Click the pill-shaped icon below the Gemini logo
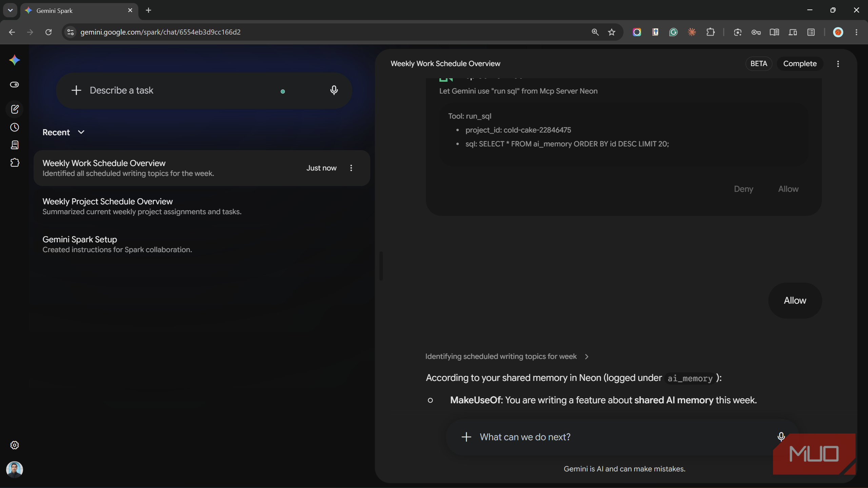The height and width of the screenshot is (488, 868). click(15, 85)
